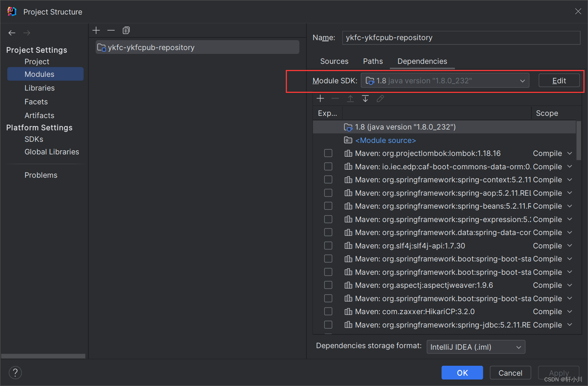Open SDKs under Platform Settings
Viewport: 588px width, 386px height.
[34, 139]
